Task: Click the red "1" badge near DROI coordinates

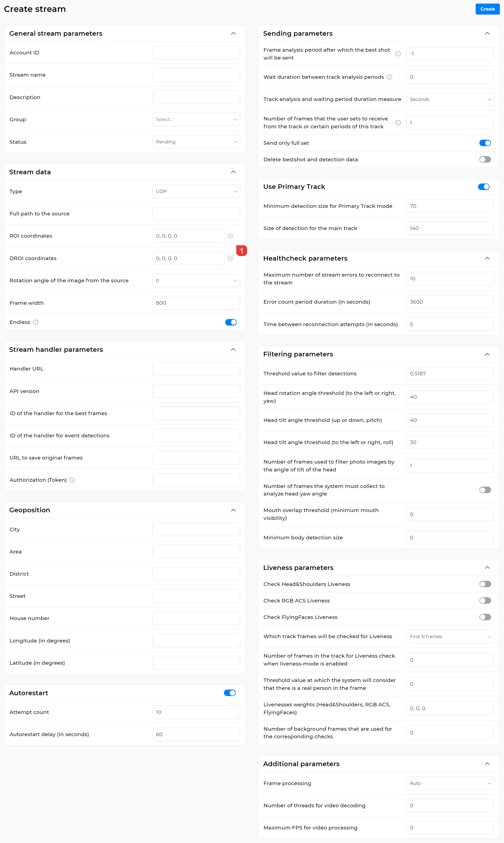Action: (x=241, y=251)
